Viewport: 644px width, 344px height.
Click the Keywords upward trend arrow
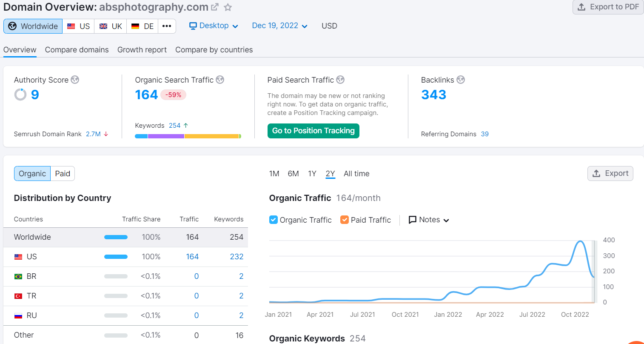click(x=186, y=125)
